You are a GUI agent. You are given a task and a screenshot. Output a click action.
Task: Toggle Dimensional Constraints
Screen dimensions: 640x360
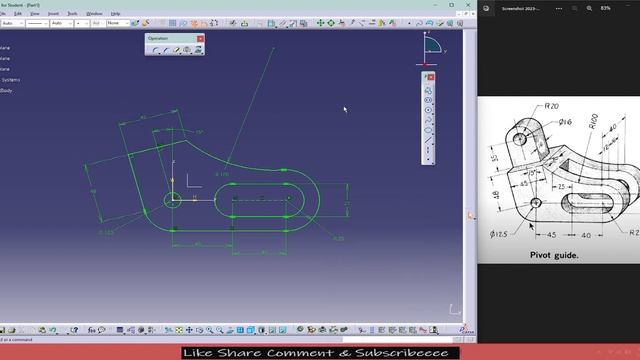pos(214,23)
